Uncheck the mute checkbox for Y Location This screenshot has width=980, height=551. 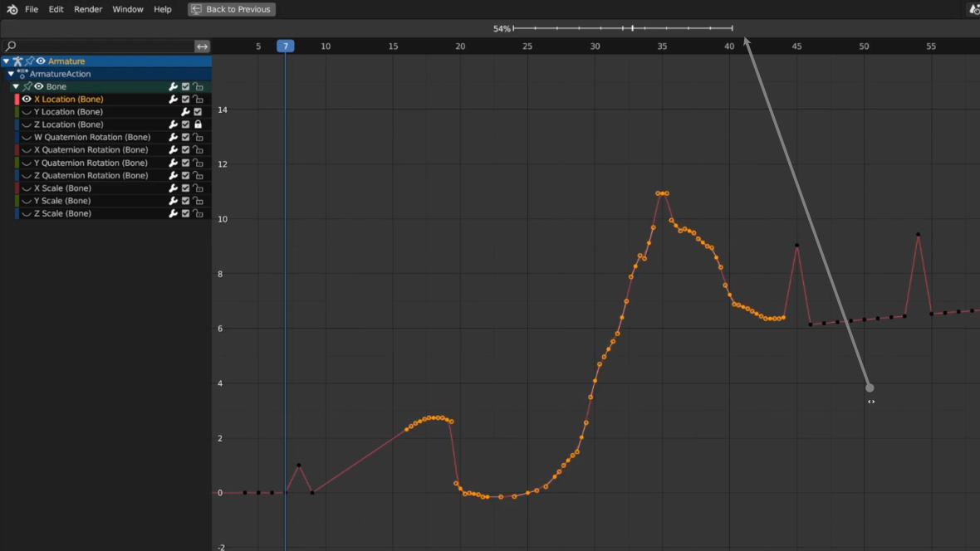(x=198, y=112)
